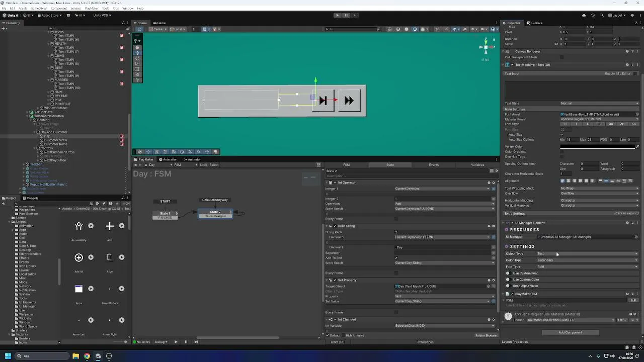Click the editor Pause button
The width and height of the screenshot is (644, 362).
click(346, 15)
